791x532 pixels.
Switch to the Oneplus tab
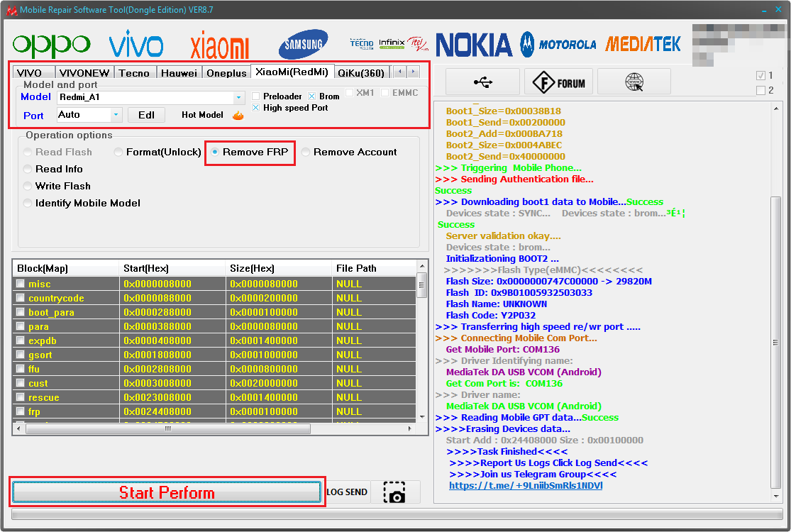coord(226,73)
